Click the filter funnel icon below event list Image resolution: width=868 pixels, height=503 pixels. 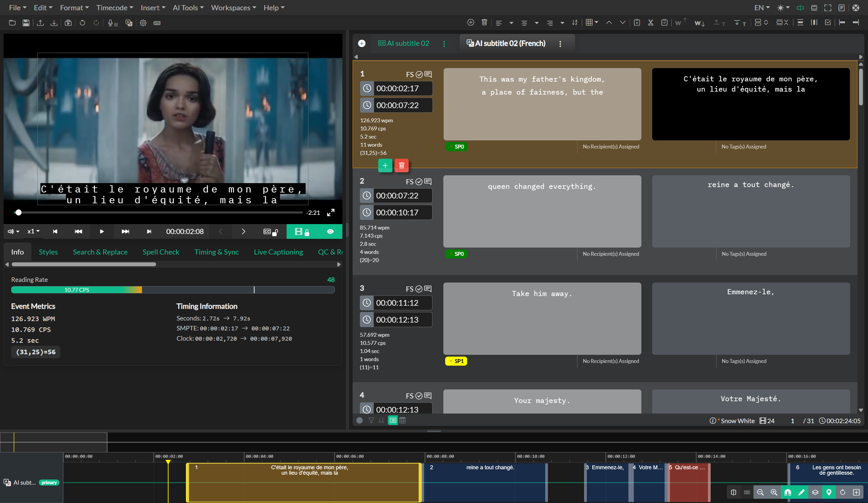pos(371,420)
